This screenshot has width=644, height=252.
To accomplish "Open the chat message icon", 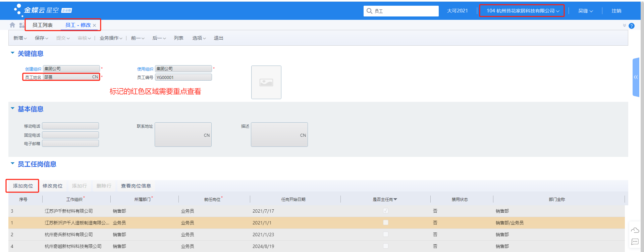I will click(x=635, y=242).
